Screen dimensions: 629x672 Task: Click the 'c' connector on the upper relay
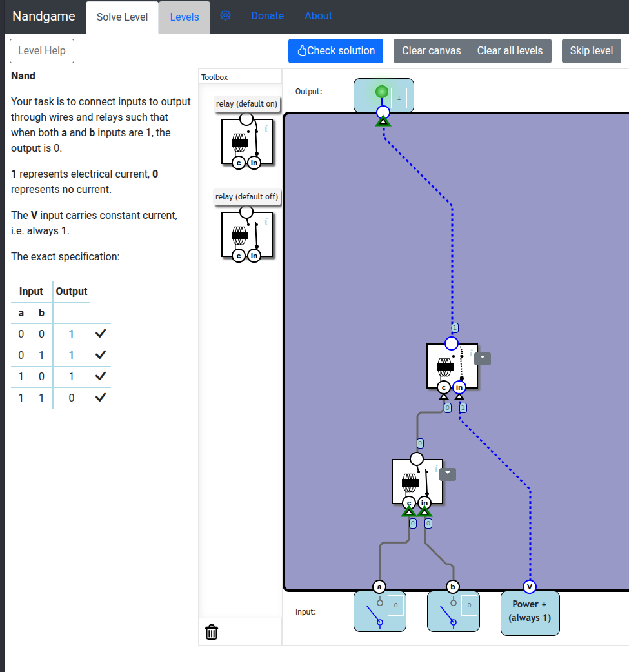[x=443, y=387]
